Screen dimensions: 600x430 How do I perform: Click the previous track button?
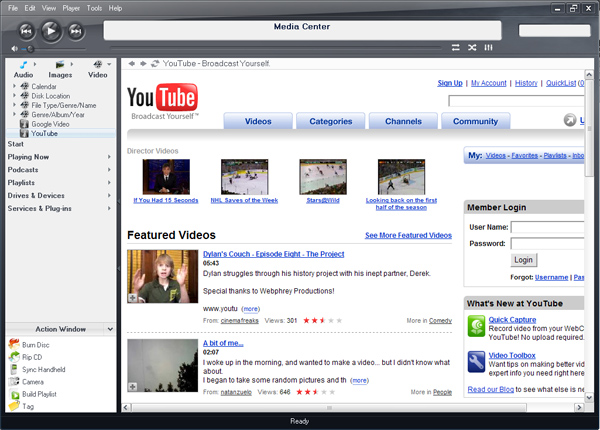pyautogui.click(x=26, y=31)
